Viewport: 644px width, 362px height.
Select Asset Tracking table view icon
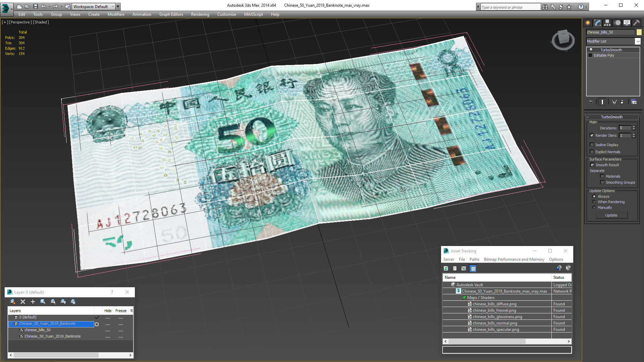(x=473, y=268)
